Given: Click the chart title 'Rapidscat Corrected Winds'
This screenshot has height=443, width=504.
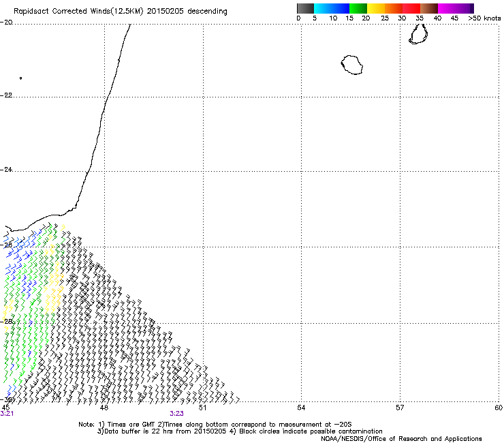Looking at the screenshot, I should pyautogui.click(x=62, y=12).
